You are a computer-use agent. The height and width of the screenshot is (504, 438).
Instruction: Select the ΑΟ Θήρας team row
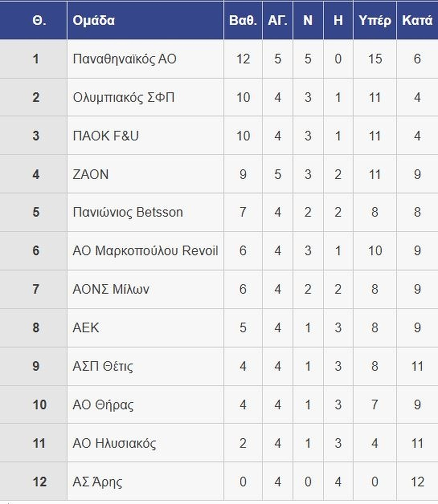[x=103, y=405]
